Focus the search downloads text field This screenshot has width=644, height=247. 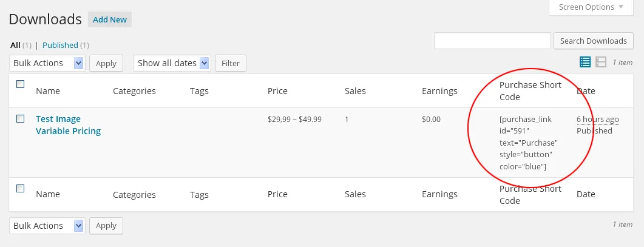492,41
